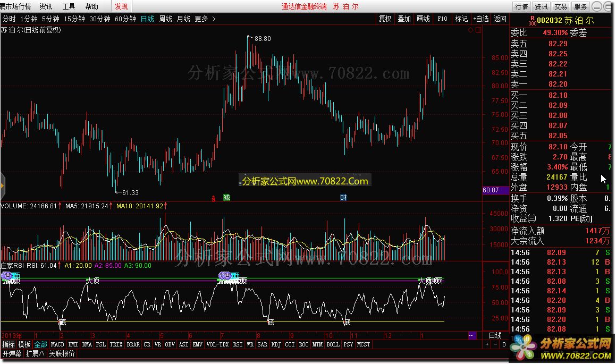Click the green 减 marker below the chart
The image size is (616, 364).
click(226, 198)
